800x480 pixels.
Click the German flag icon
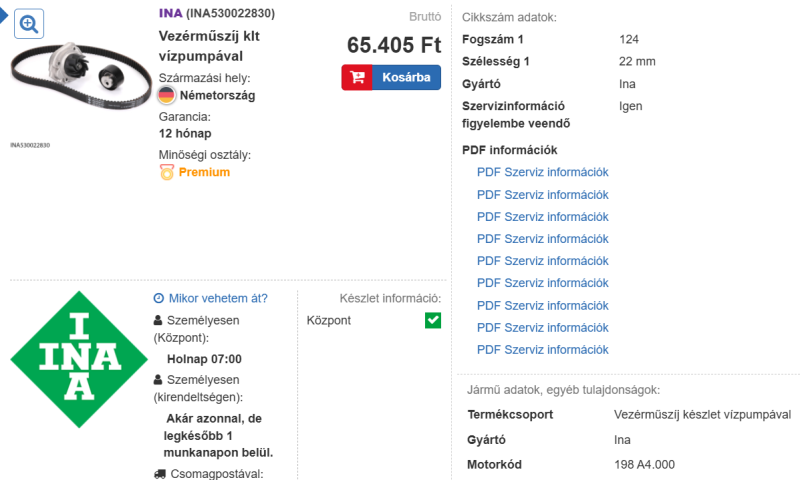point(167,96)
